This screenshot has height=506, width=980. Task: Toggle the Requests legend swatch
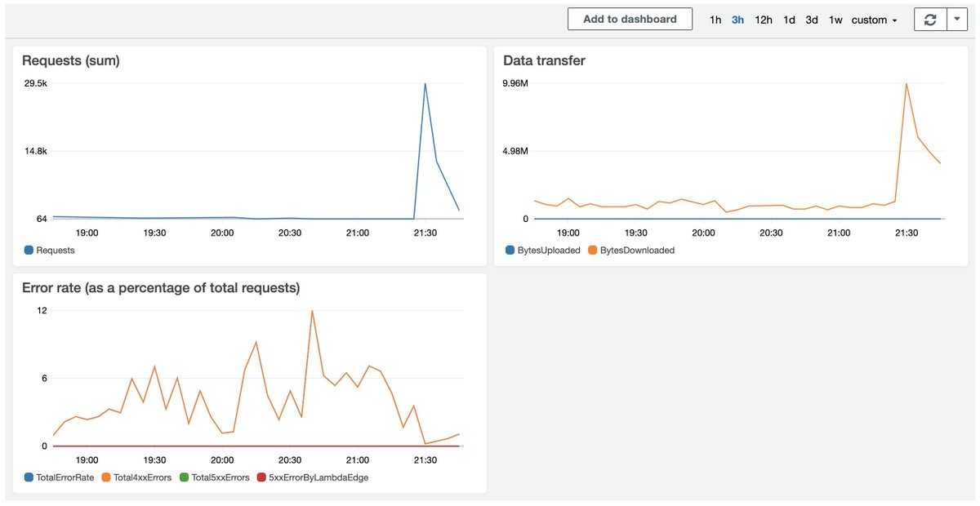(29, 251)
